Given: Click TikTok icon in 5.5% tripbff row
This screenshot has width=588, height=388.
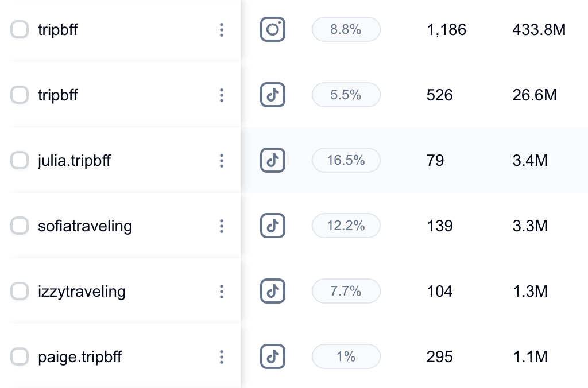Looking at the screenshot, I should point(273,95).
